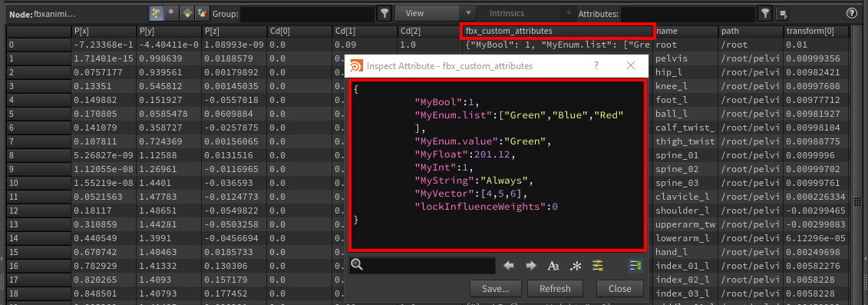Click the name cell 'knee_l'
Viewport: 868px width, 305px height.
pos(685,86)
